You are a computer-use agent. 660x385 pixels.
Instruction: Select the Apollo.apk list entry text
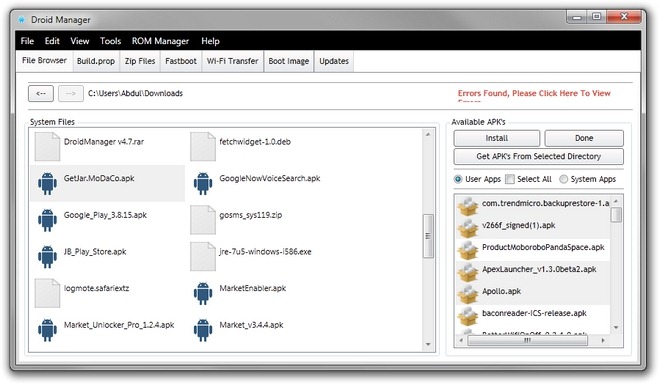pyautogui.click(x=501, y=291)
